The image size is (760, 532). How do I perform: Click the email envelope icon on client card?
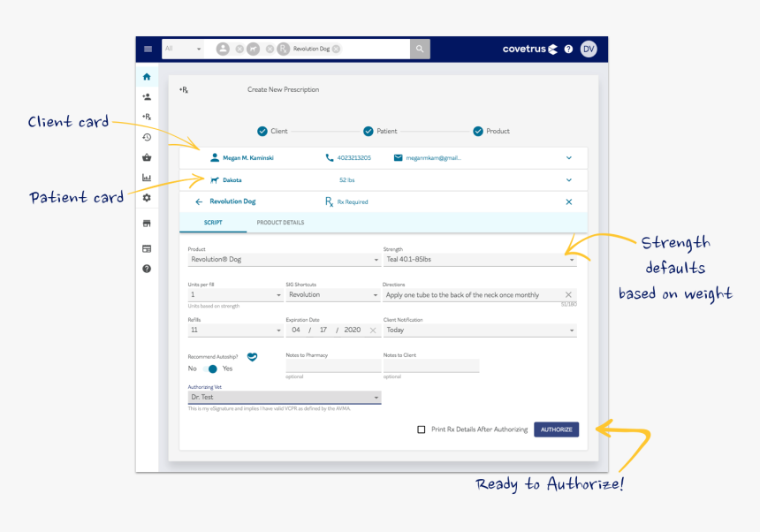coord(398,157)
